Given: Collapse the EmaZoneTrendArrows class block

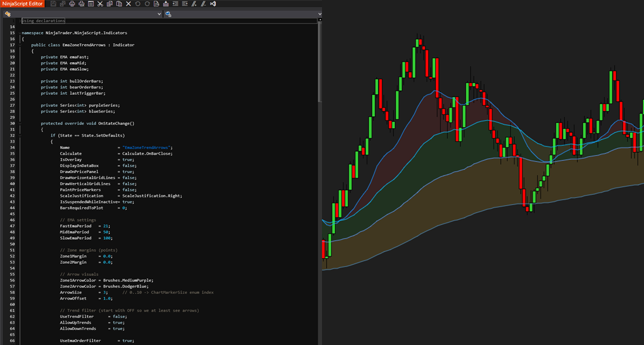Looking at the screenshot, I should (x=20, y=45).
